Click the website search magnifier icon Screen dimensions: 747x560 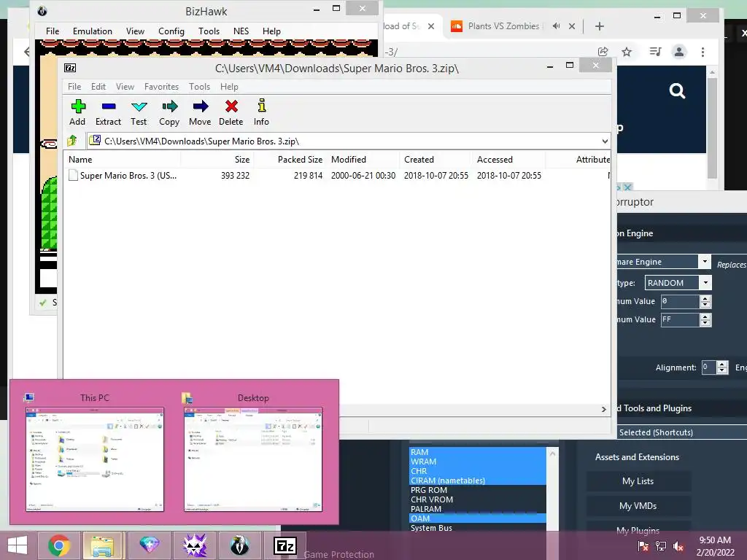pyautogui.click(x=677, y=90)
